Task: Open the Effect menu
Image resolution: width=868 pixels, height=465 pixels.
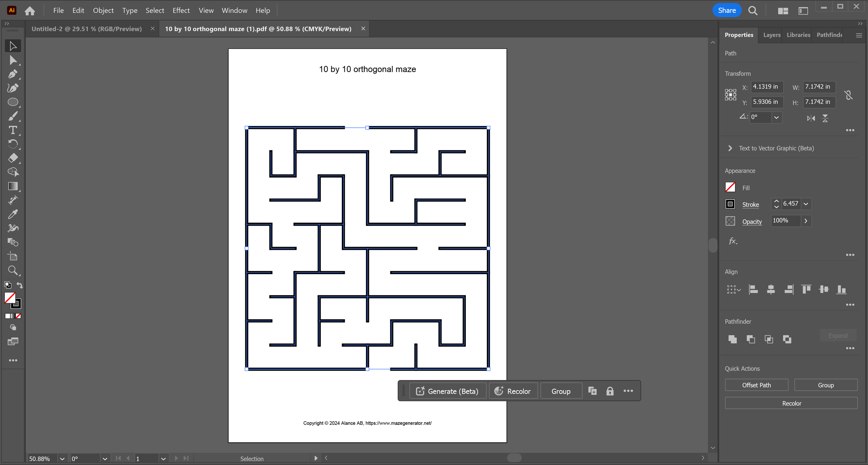Action: click(x=181, y=10)
